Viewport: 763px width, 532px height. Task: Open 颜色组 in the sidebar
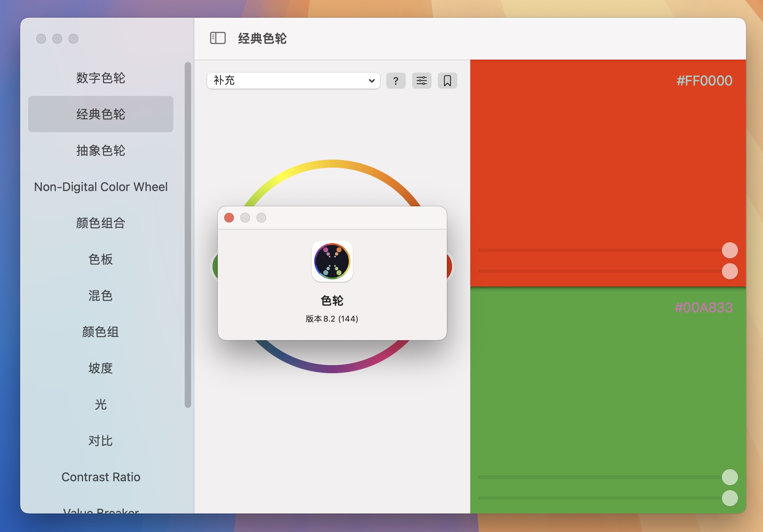pyautogui.click(x=101, y=332)
